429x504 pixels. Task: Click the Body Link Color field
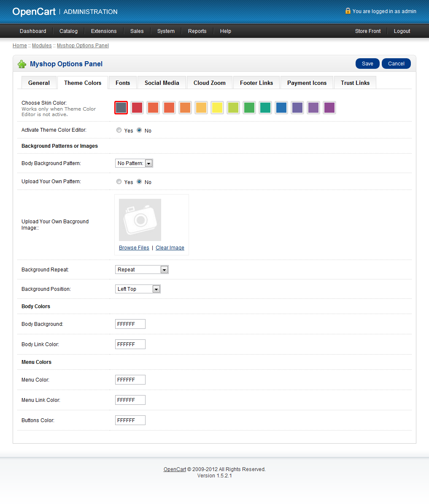pyautogui.click(x=130, y=344)
